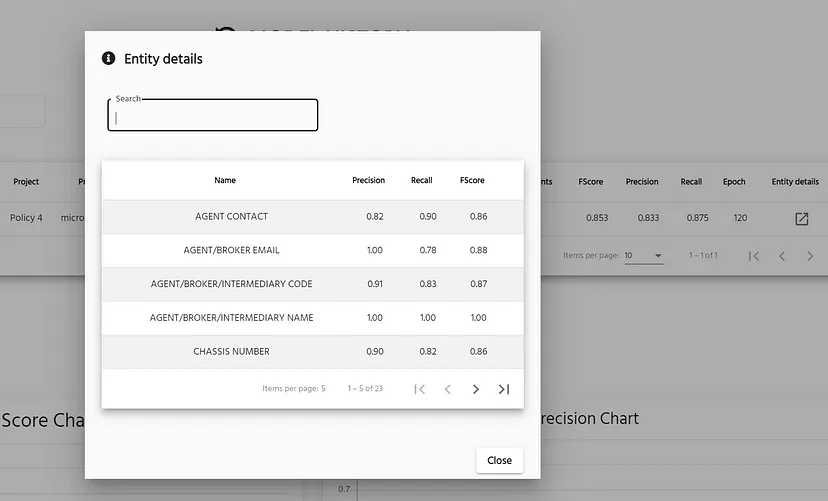Jump to last page of entity table
Viewport: 828px width, 501px height.
(504, 389)
